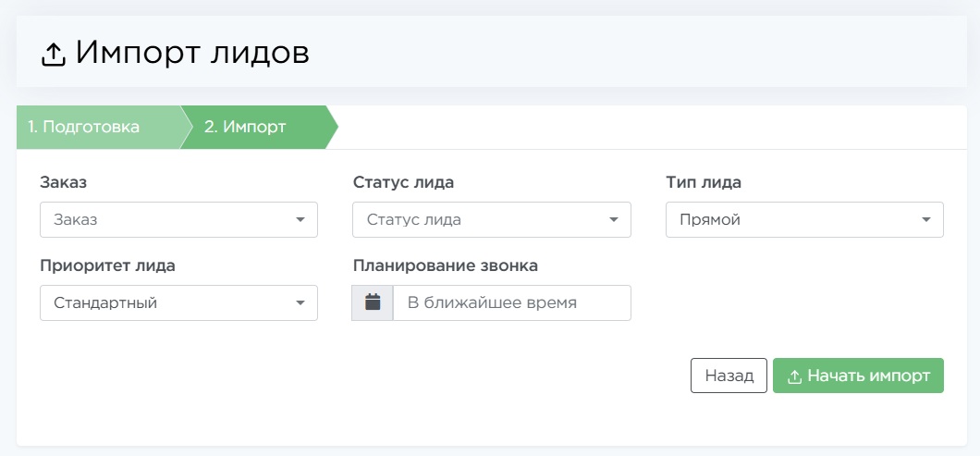The height and width of the screenshot is (456, 980).
Task: Click the Импорт лидов page heading
Action: click(192, 54)
